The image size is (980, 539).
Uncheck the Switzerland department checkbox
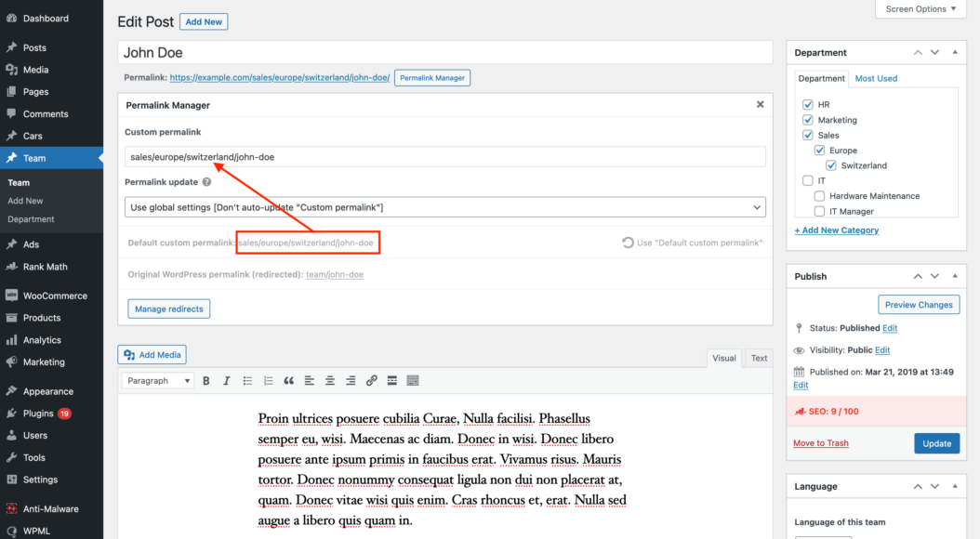click(x=830, y=164)
